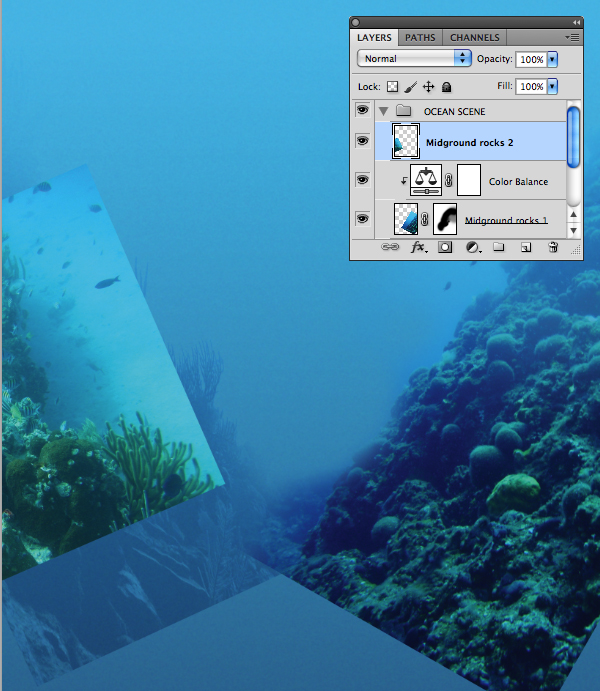Hide the Color Balance adjustment layer
This screenshot has height=691, width=600.
(362, 180)
